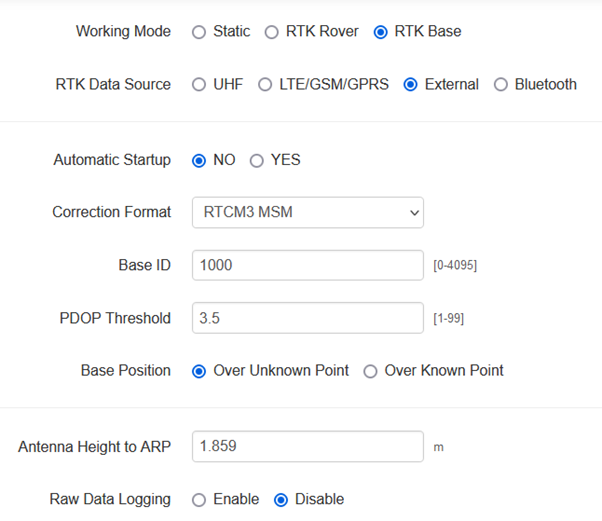Select External RTK data source
The height and width of the screenshot is (521, 602).
tap(410, 85)
